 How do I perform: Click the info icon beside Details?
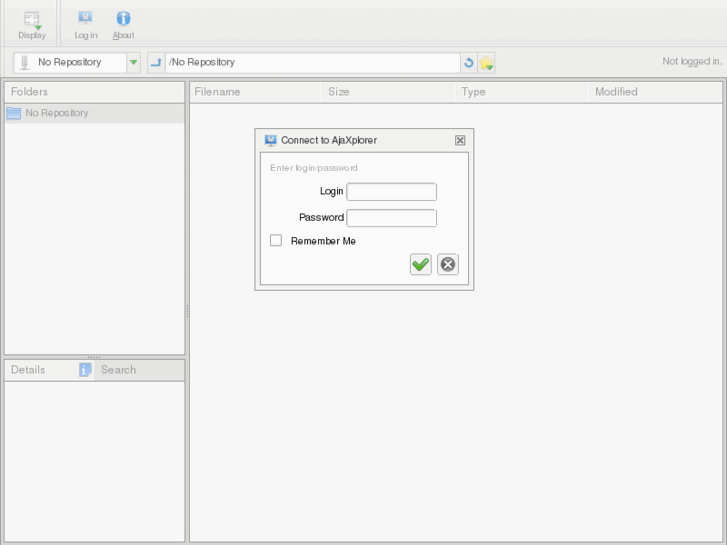tap(85, 370)
